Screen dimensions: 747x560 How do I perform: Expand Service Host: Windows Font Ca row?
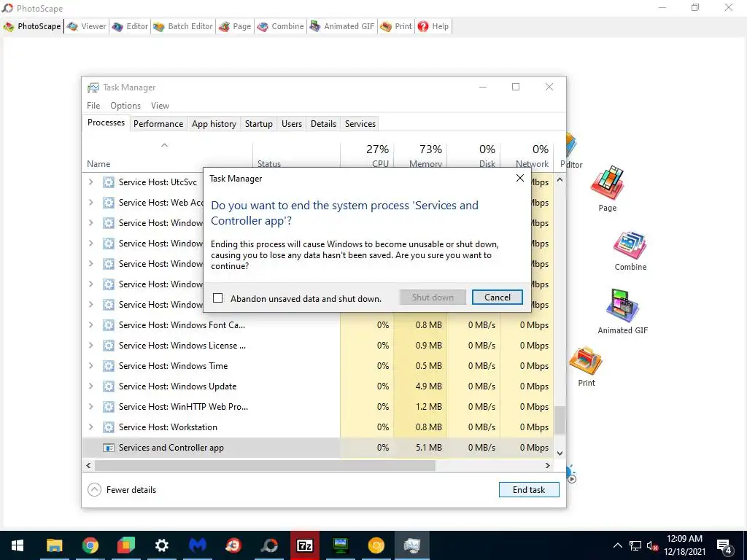91,324
